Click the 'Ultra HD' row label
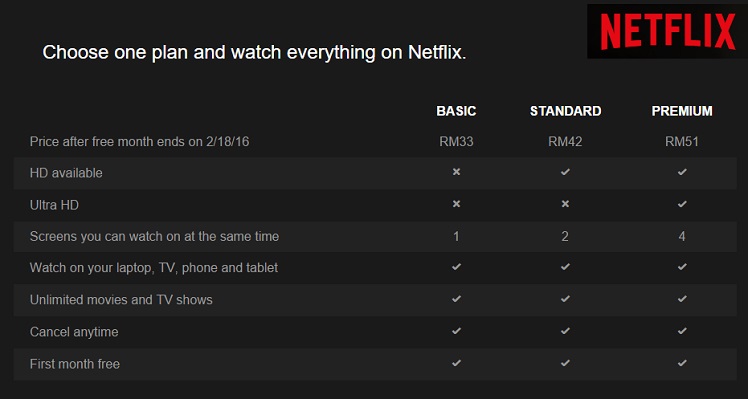Image resolution: width=748 pixels, height=399 pixels. [x=54, y=205]
